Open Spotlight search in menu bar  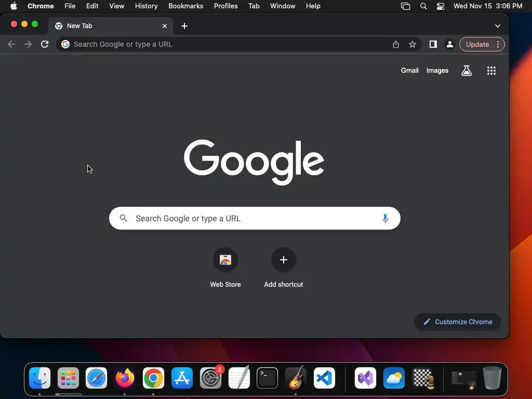coord(423,6)
